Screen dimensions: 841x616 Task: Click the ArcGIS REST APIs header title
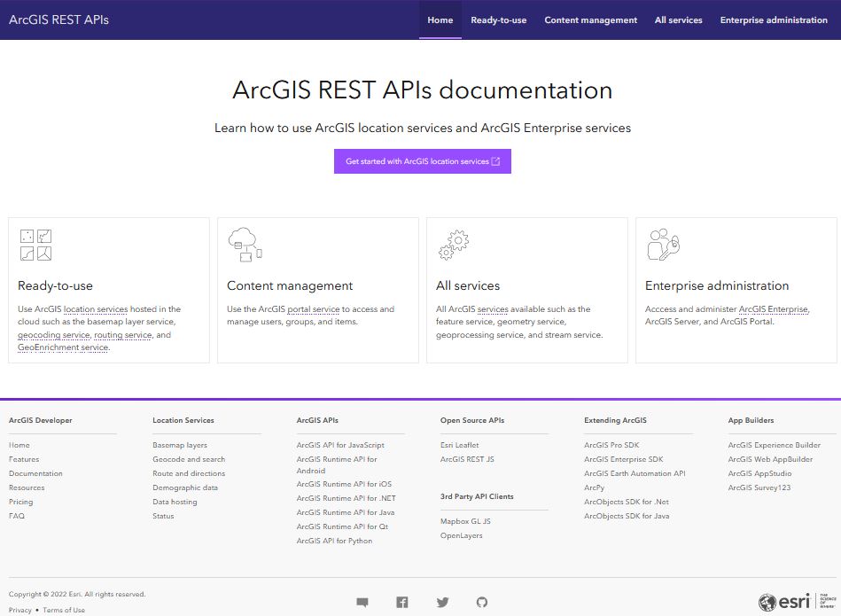pyautogui.click(x=58, y=19)
